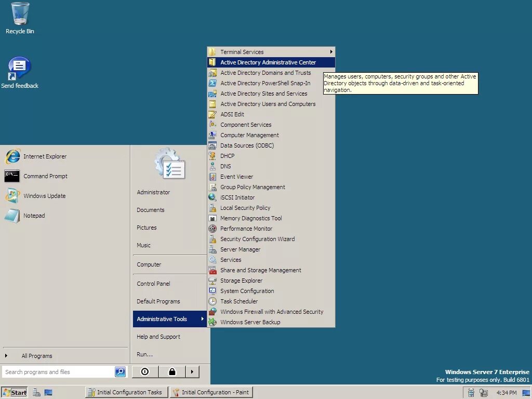The height and width of the screenshot is (399, 532).
Task: Click the power button
Action: point(145,372)
